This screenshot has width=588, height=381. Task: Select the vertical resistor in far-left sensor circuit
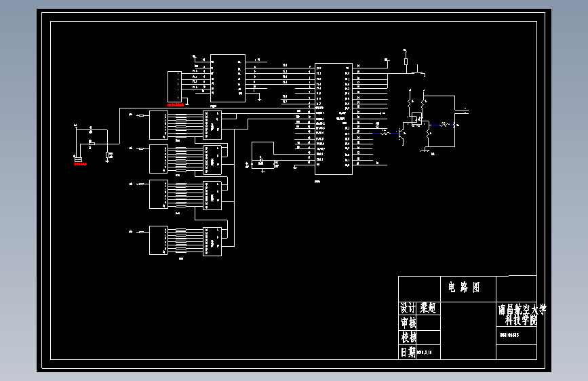pyautogui.click(x=107, y=155)
